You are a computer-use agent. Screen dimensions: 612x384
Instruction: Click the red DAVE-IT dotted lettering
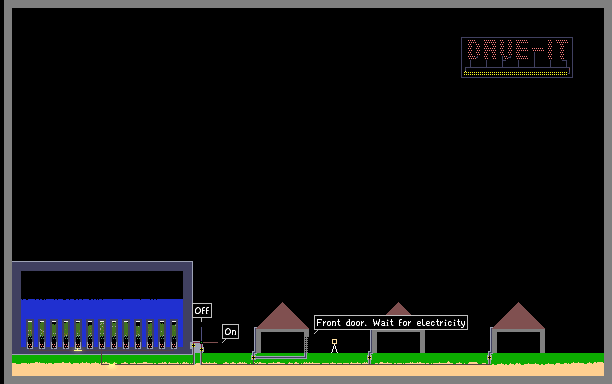(517, 49)
